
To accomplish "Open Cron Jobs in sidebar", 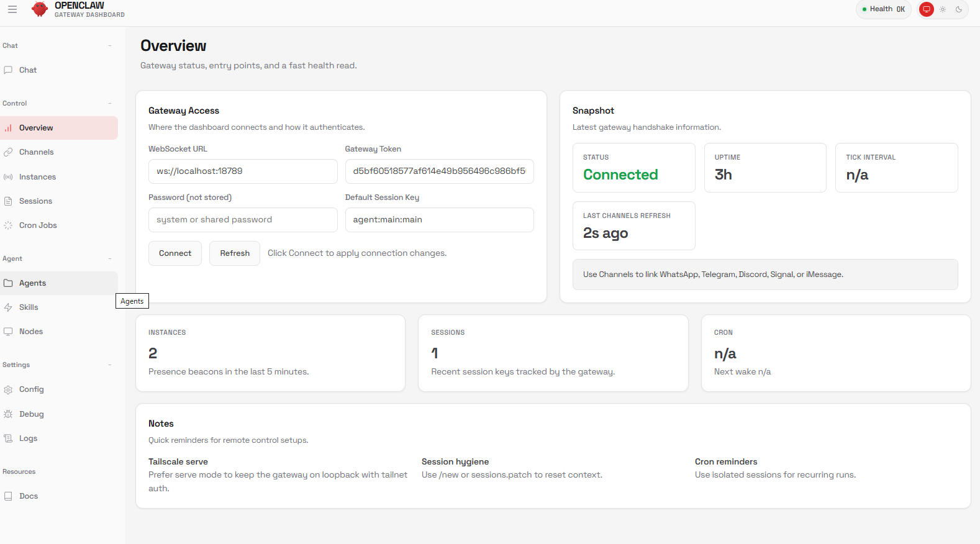I will tap(59, 225).
